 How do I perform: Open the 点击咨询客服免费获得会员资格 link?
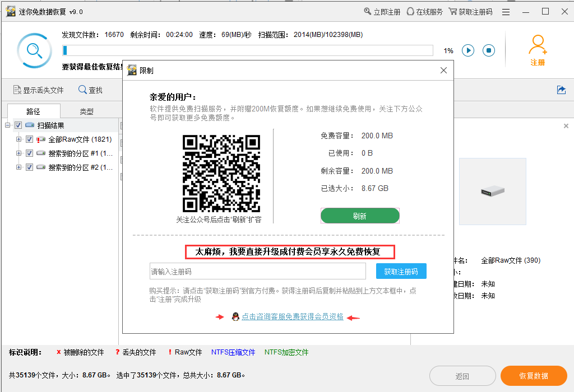pos(293,316)
